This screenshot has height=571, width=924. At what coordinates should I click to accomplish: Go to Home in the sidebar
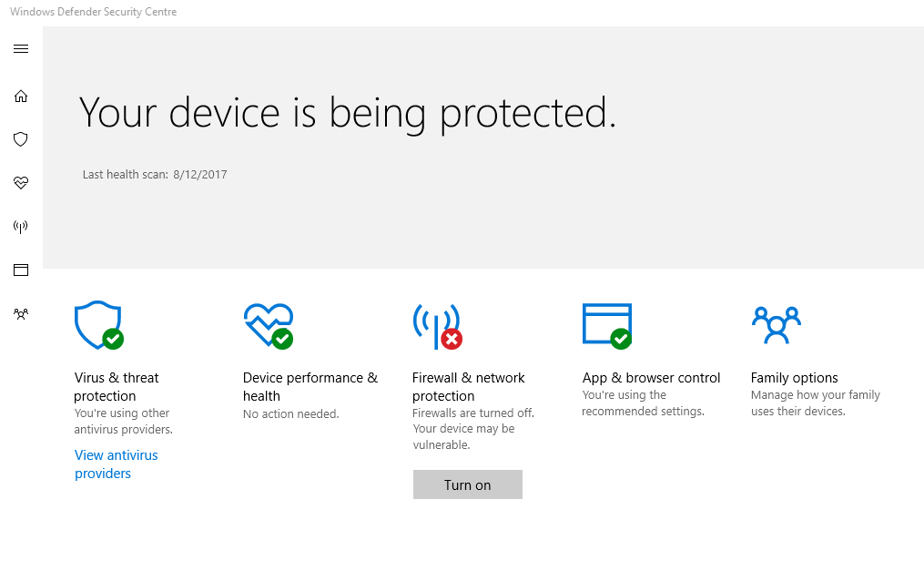click(21, 96)
